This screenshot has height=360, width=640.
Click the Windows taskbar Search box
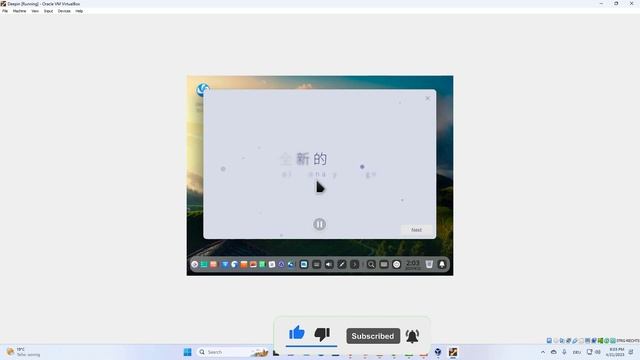233,352
